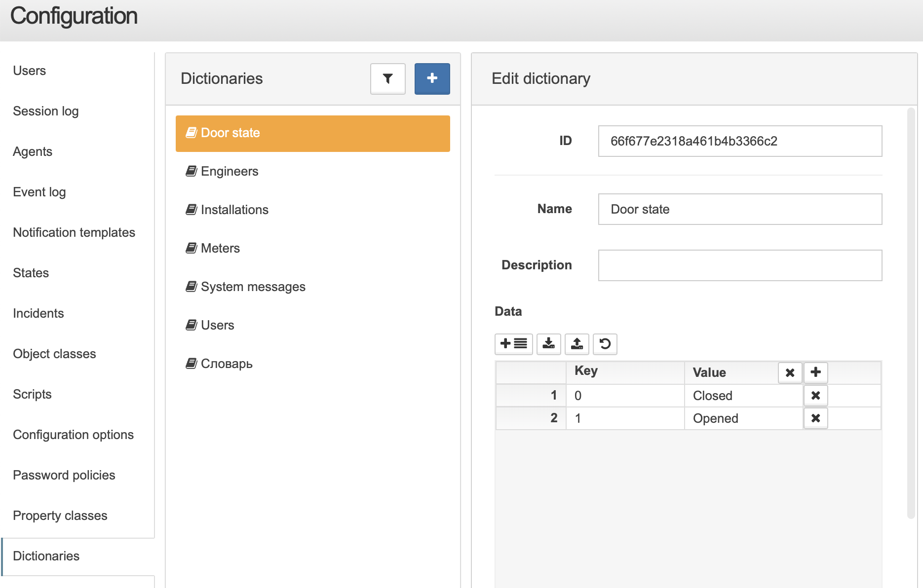Click the import data download icon
The height and width of the screenshot is (588, 923).
click(x=548, y=344)
